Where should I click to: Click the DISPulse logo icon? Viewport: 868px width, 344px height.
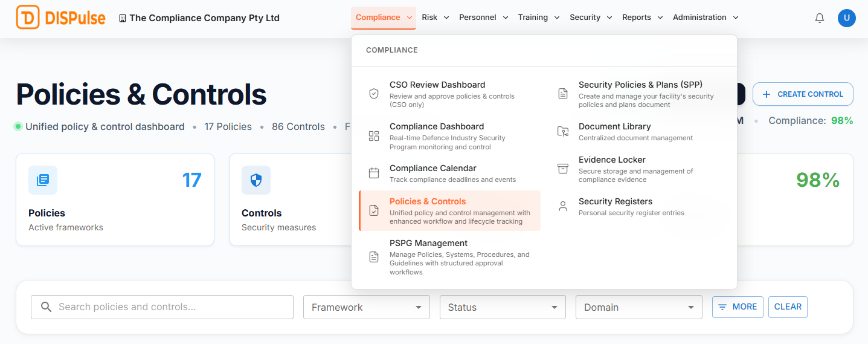pos(28,18)
